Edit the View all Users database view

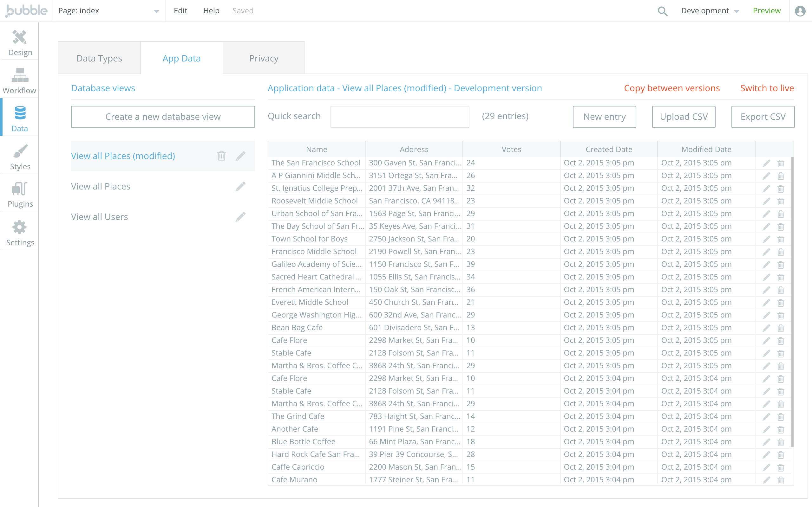click(x=240, y=217)
